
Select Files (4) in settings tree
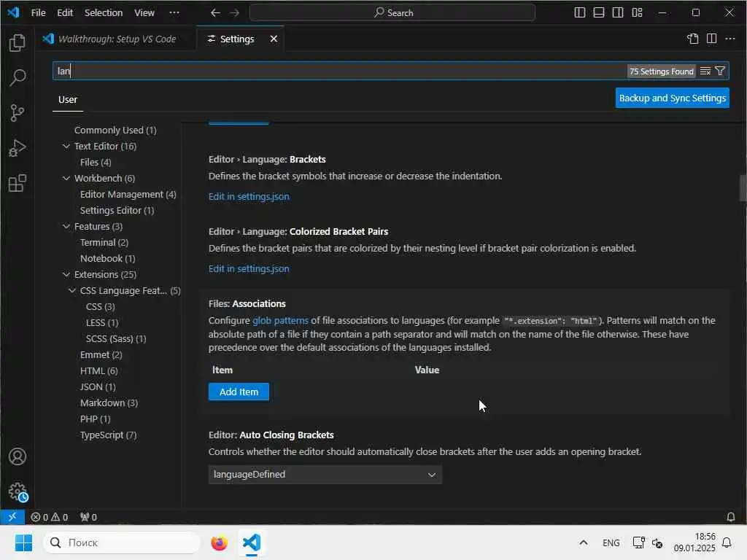tap(96, 162)
